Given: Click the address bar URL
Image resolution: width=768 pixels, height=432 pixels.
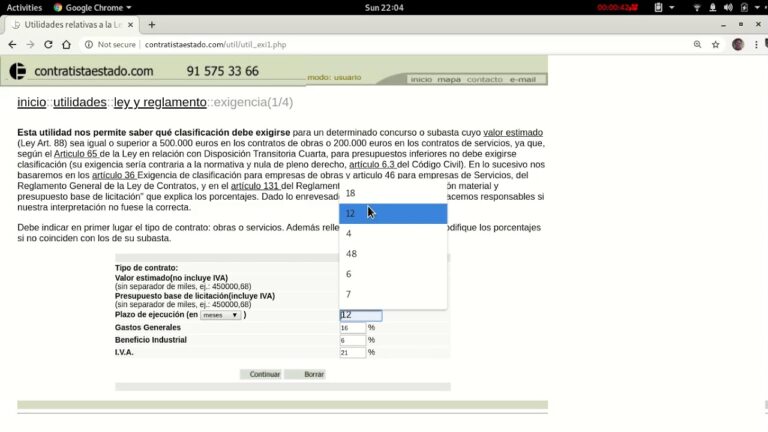Looking at the screenshot, I should 216,45.
